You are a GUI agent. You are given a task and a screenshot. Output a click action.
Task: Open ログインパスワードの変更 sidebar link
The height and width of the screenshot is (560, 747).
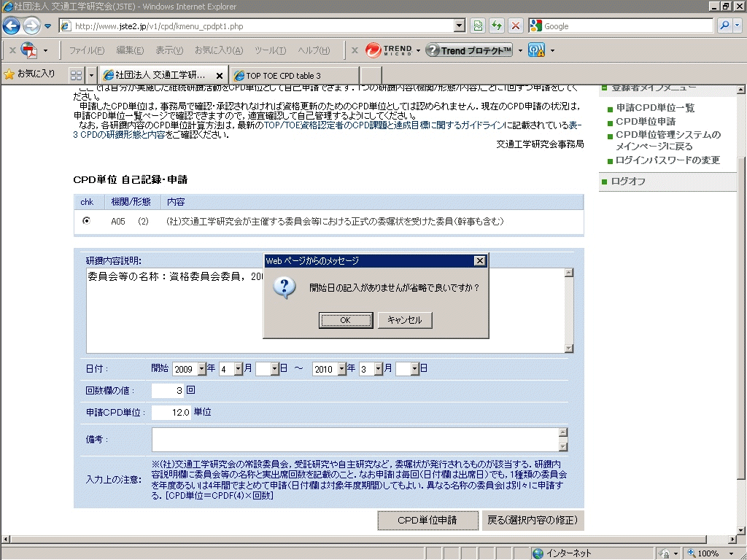click(667, 160)
